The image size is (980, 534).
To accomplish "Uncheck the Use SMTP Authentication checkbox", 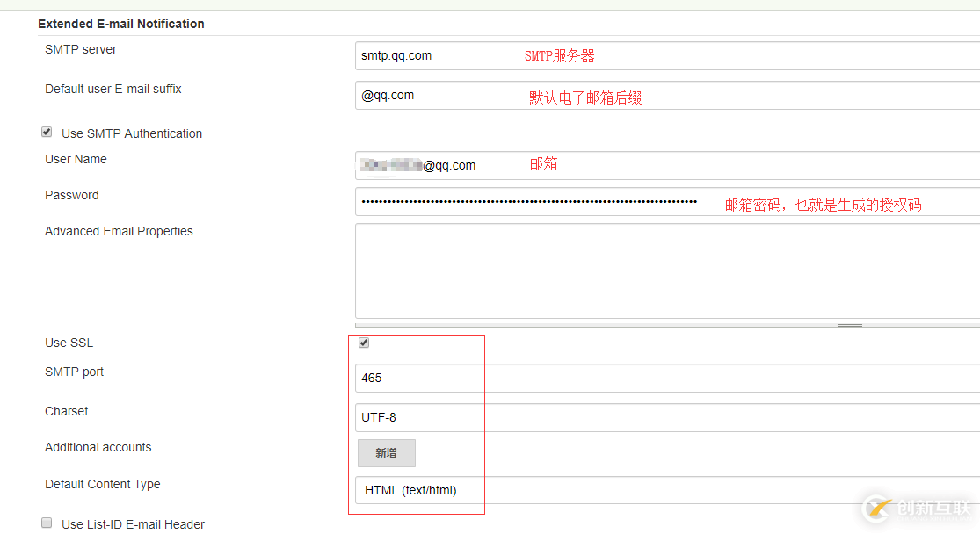I will (x=47, y=132).
